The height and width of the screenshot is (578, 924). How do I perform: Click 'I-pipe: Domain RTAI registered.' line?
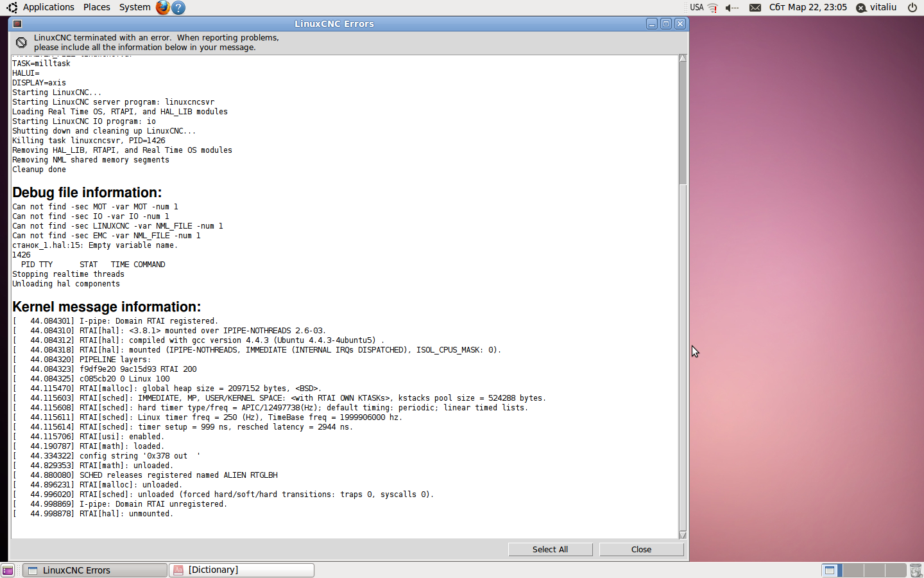click(116, 321)
